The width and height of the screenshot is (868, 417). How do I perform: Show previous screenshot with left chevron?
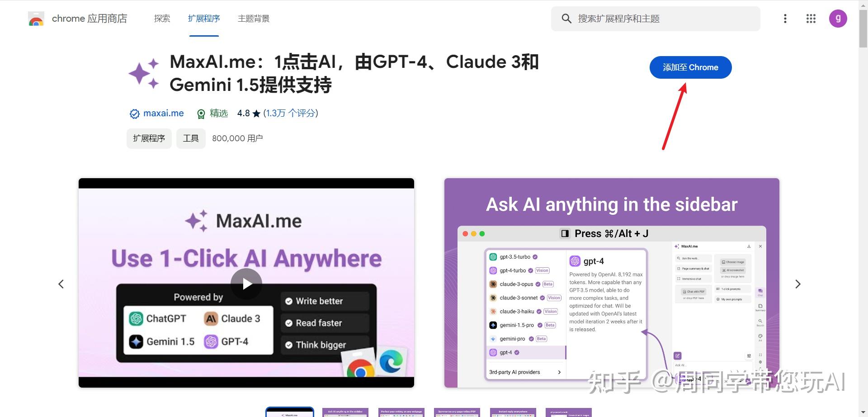(x=61, y=284)
